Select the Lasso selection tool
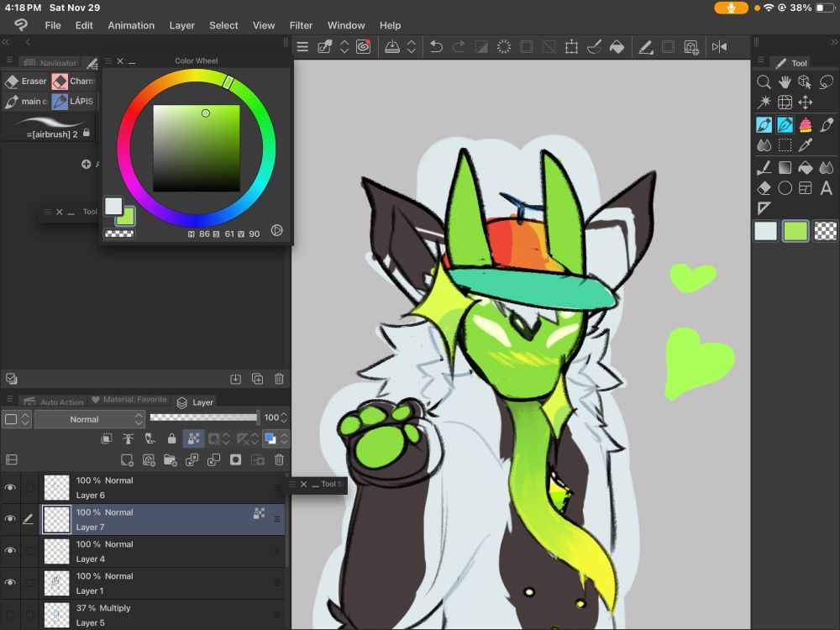Viewport: 840px width, 630px height. tap(827, 82)
